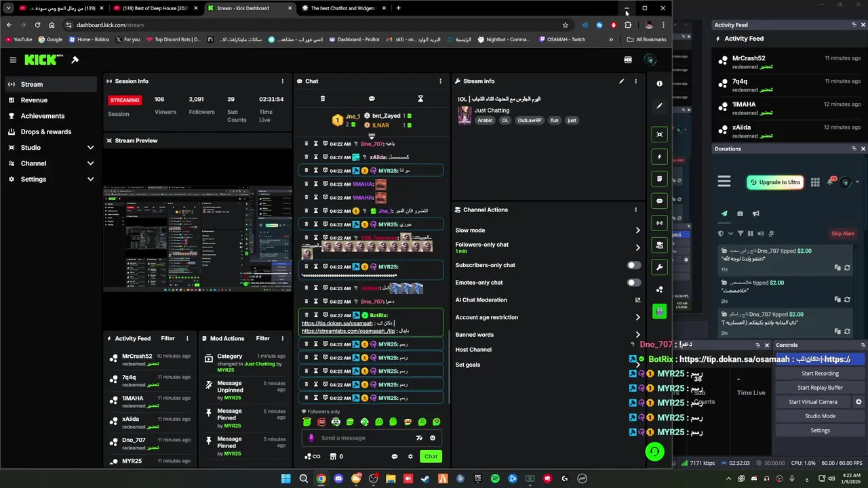The height and width of the screenshot is (488, 868).
Task: Open Activity Feed Filter dropdown
Action: click(x=167, y=338)
